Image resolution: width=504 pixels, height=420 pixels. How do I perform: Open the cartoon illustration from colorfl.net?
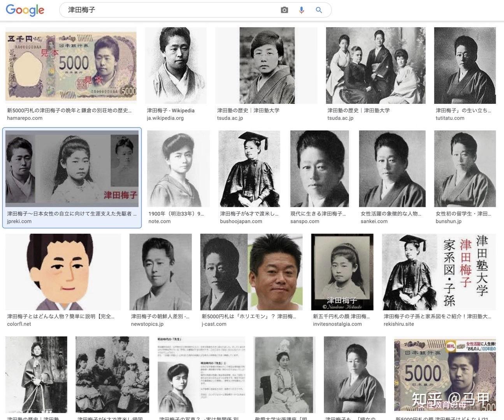pyautogui.click(x=63, y=272)
